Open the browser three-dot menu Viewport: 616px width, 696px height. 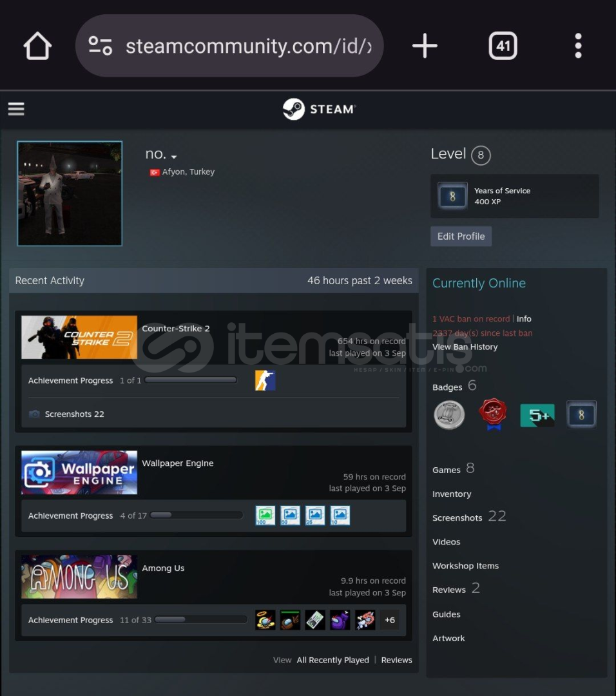578,46
